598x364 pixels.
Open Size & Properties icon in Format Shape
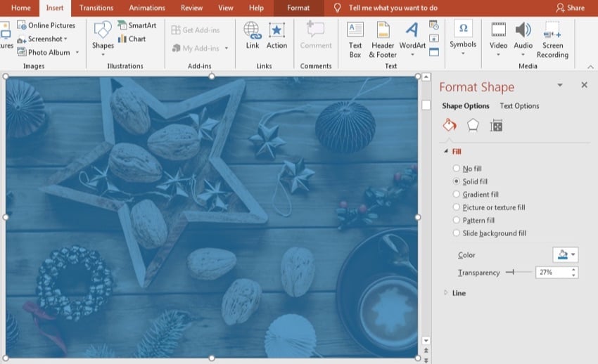tap(496, 125)
